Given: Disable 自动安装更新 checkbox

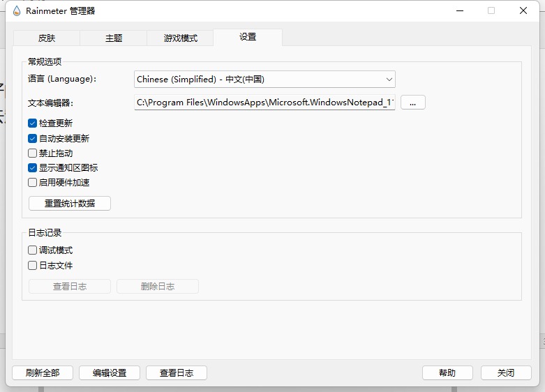Looking at the screenshot, I should (x=33, y=138).
